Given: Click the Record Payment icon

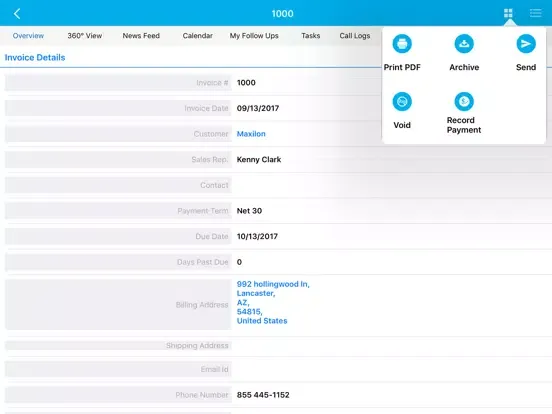Looking at the screenshot, I should coord(464,102).
